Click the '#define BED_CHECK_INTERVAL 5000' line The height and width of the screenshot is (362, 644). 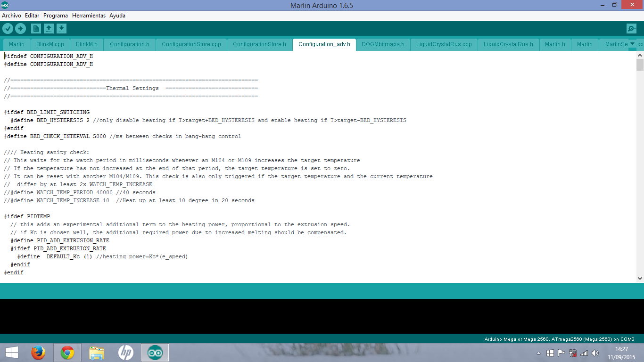click(123, 136)
